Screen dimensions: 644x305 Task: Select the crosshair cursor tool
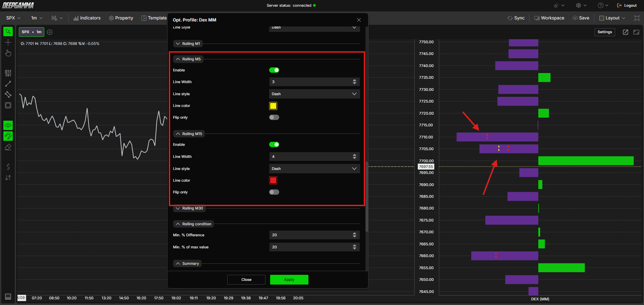pyautogui.click(x=8, y=42)
